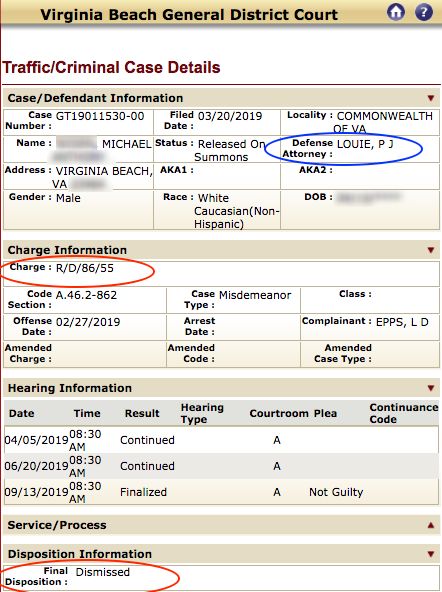Viewport: 442px width, 592px height.
Task: Expand the Service/Process section arrow
Action: pyautogui.click(x=431, y=525)
